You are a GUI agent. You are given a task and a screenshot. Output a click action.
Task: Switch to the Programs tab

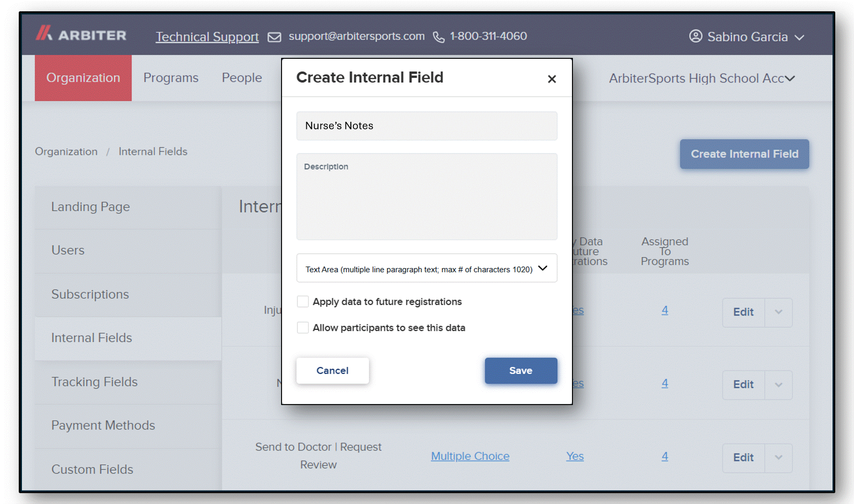point(171,78)
